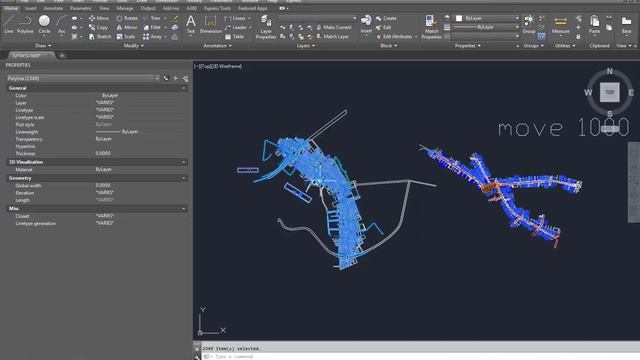
Task: Select the Circle tool
Action: coord(44,24)
